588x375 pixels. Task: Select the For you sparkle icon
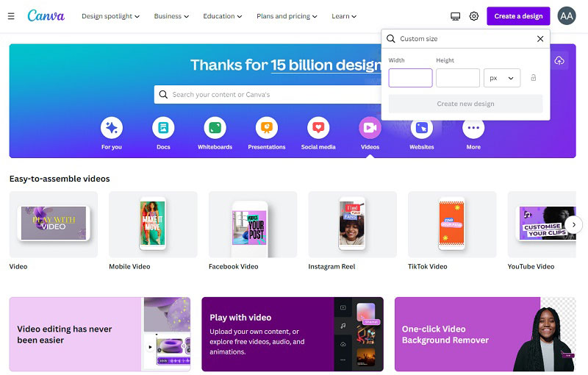[112, 128]
